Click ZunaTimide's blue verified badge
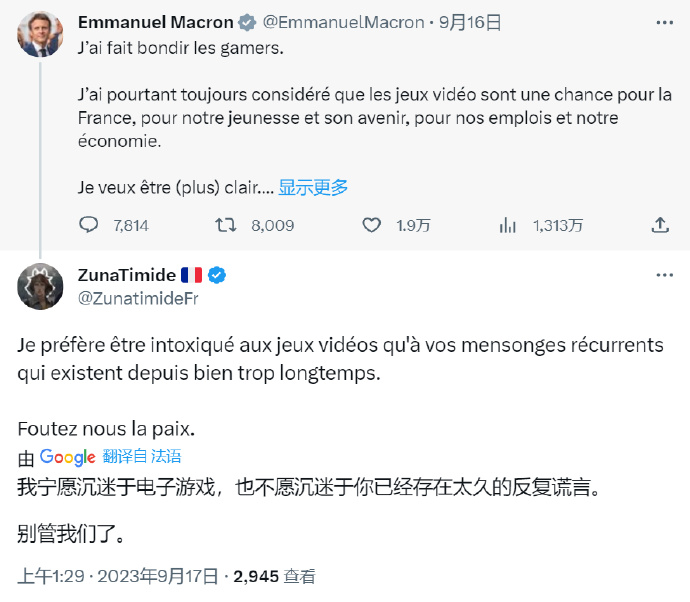This screenshot has width=690, height=602. coord(216,275)
